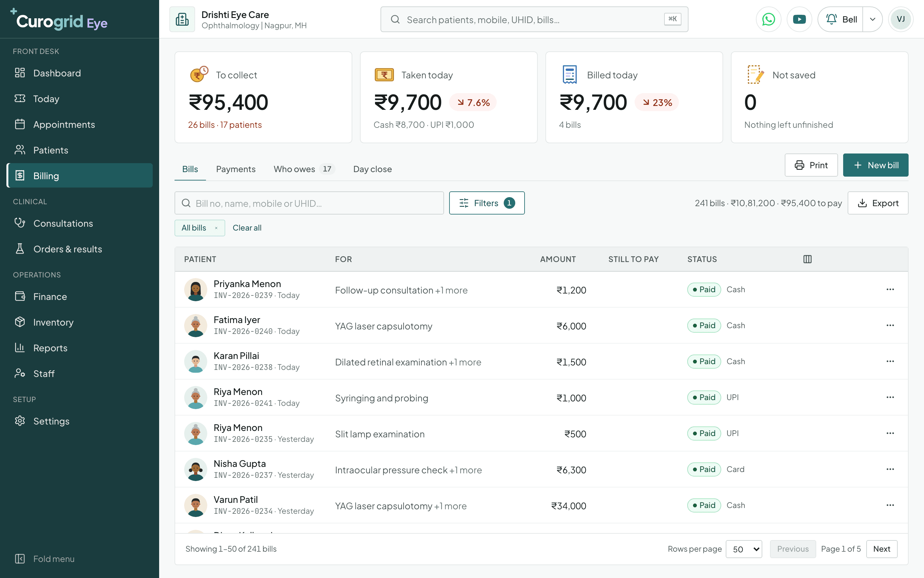Open row actions for Karan Pillai
Image resolution: width=924 pixels, height=578 pixels.
pos(890,361)
